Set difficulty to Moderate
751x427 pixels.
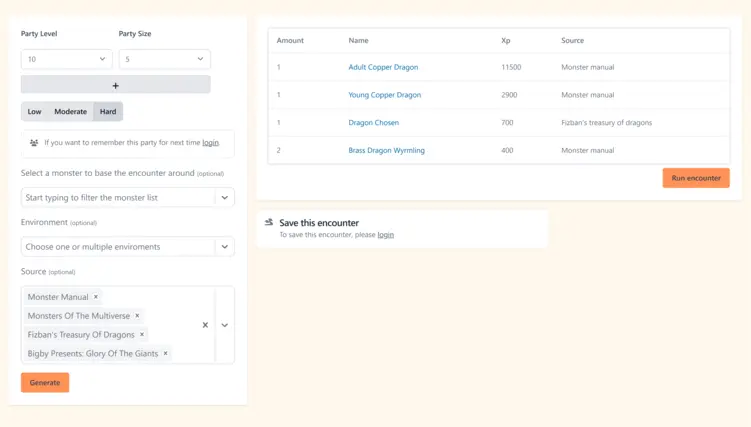(x=70, y=112)
